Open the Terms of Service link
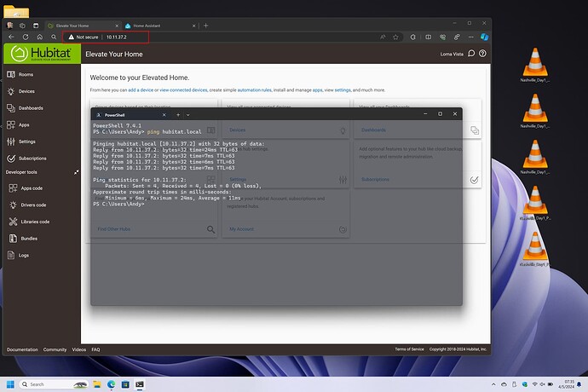Image resolution: width=588 pixels, height=392 pixels. point(408,349)
